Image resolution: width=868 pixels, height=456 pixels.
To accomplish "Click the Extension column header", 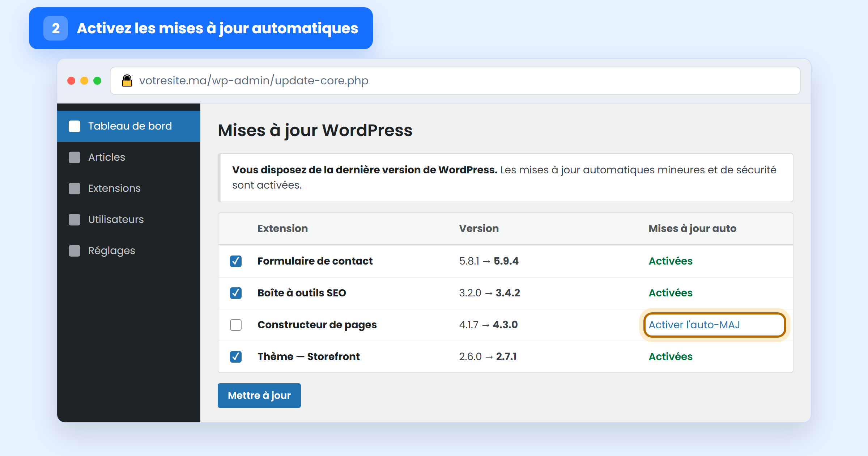I will 282,229.
